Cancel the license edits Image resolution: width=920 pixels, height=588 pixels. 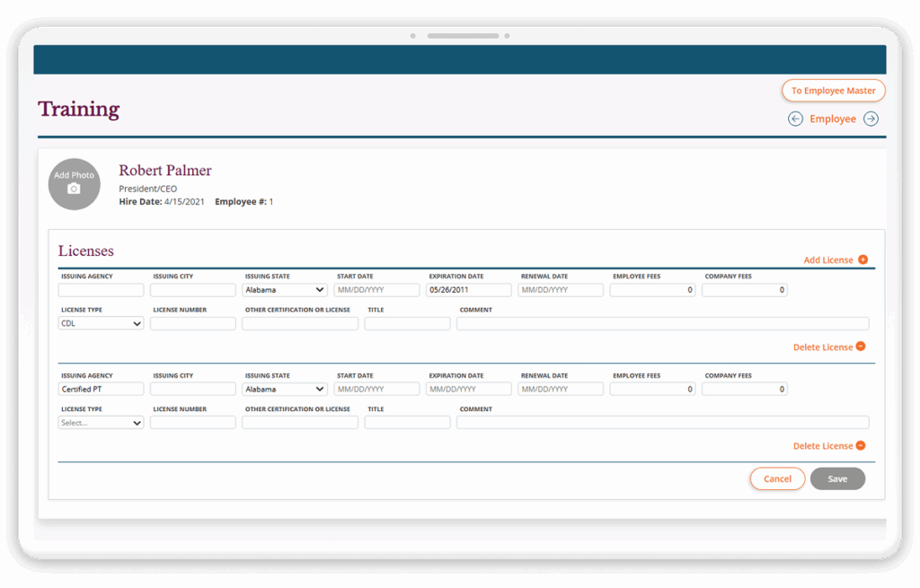click(x=777, y=478)
